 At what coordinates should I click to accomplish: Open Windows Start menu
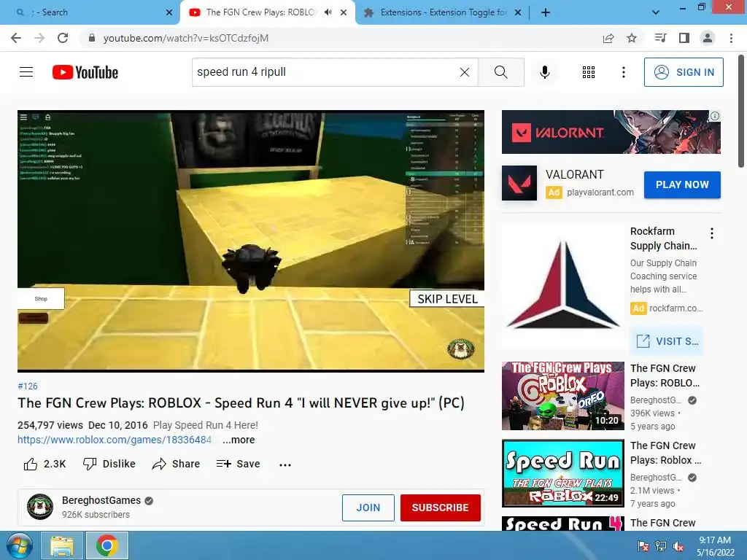pyautogui.click(x=19, y=545)
